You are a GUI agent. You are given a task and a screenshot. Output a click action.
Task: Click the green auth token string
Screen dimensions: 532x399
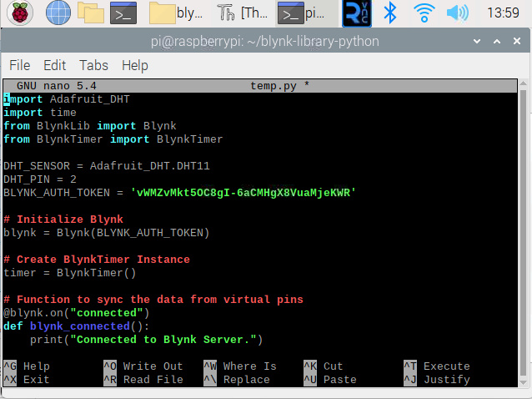pos(243,193)
